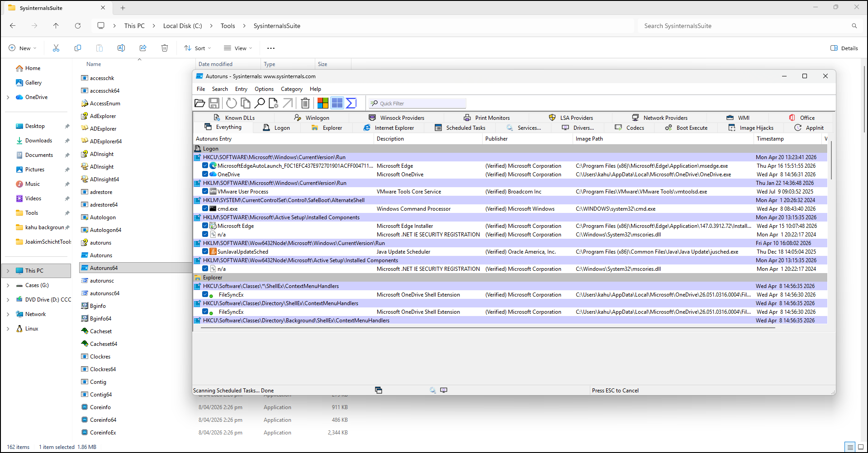Sort by the Timestamp column header
This screenshot has width=868, height=453.
(788, 139)
